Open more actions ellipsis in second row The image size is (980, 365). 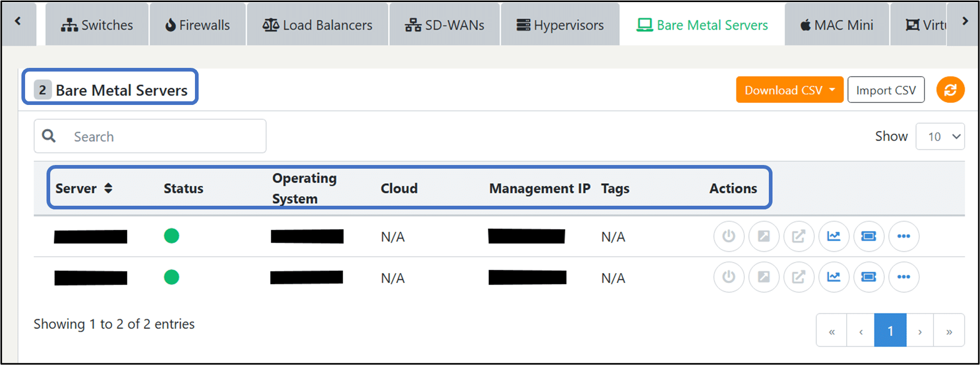[x=904, y=277]
